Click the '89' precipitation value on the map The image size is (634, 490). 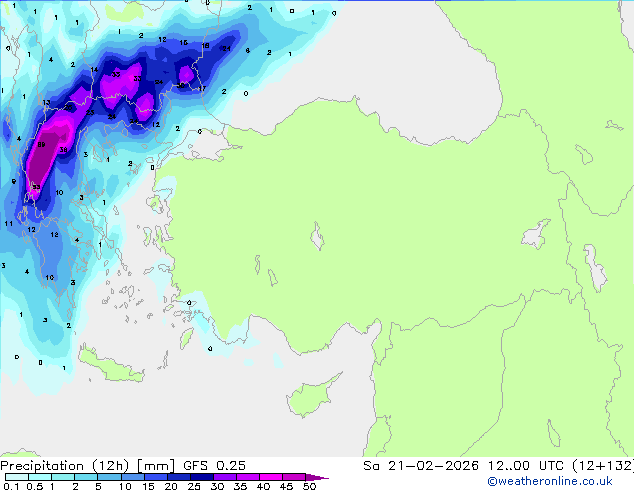coord(41,144)
